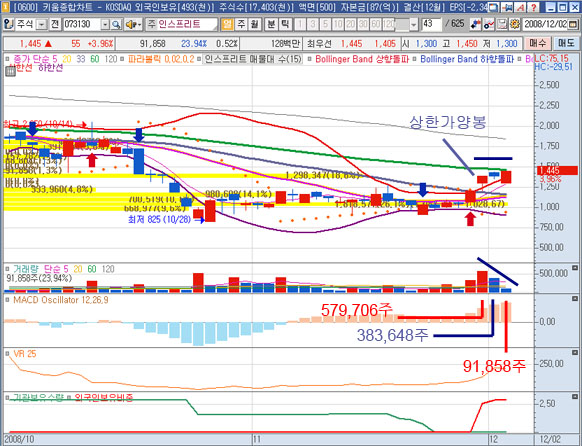This screenshot has height=446, width=582.
Task: Select the monthly 월 chart period
Action: tap(254, 24)
